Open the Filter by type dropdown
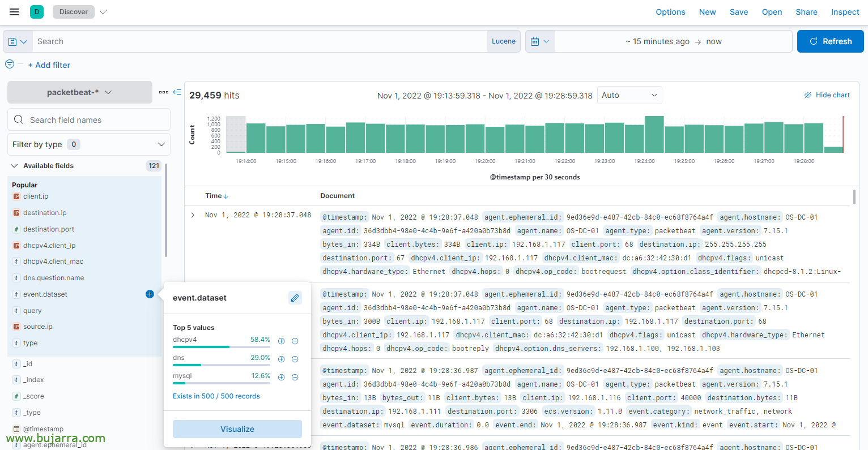 (89, 144)
